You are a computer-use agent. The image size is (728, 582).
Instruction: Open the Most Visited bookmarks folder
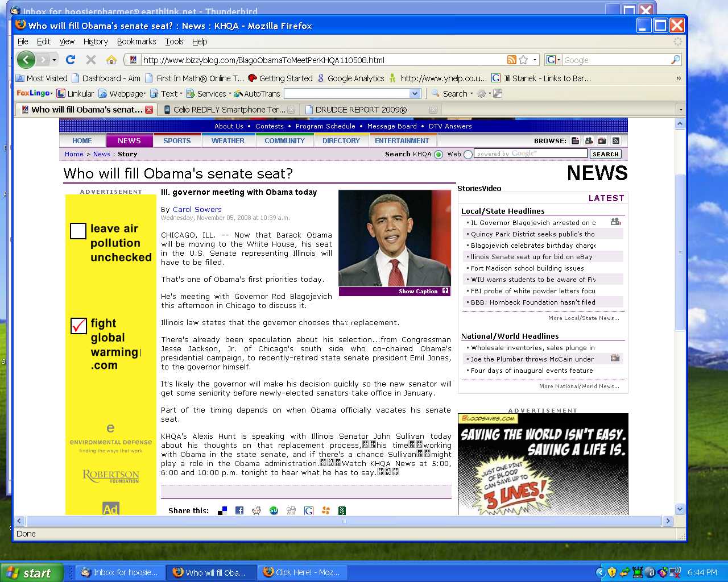click(42, 78)
